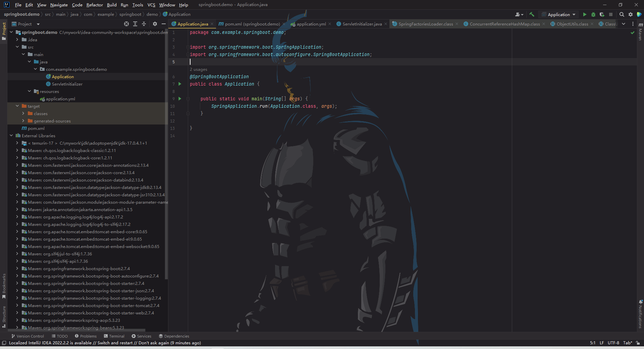Open the Refactor menu

(x=95, y=5)
